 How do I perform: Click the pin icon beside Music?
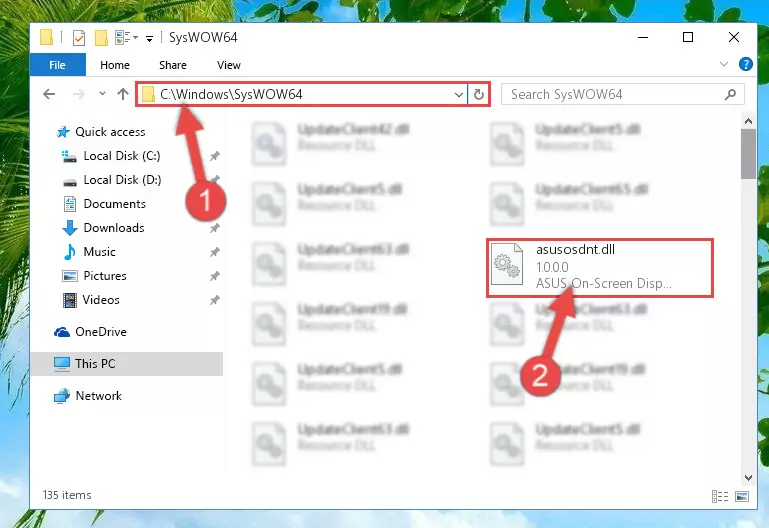[x=214, y=252]
